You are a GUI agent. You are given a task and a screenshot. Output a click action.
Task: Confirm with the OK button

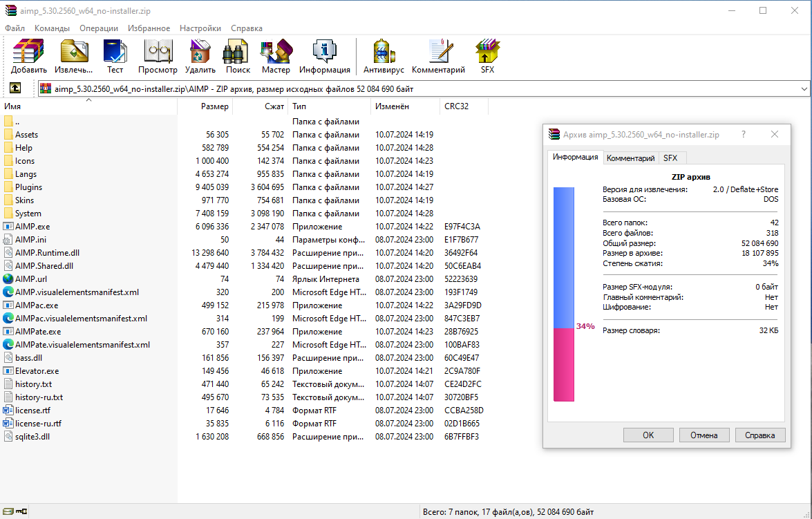(x=648, y=435)
